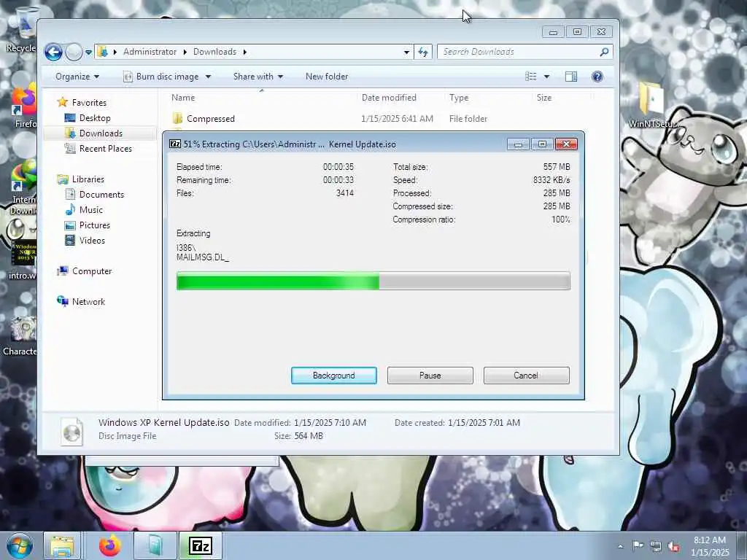The width and height of the screenshot is (747, 560).
Task: Open Windows Explorer from taskbar
Action: point(63,545)
